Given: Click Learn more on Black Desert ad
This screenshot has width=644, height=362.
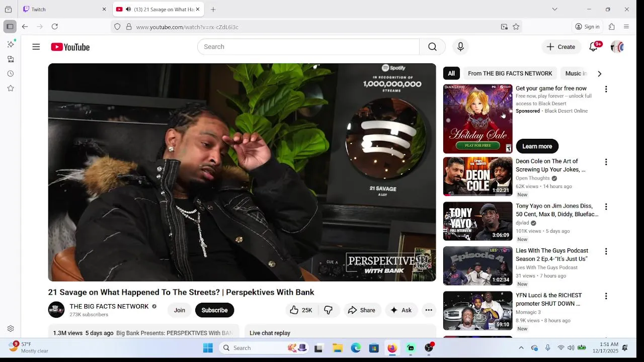Looking at the screenshot, I should pos(537,146).
